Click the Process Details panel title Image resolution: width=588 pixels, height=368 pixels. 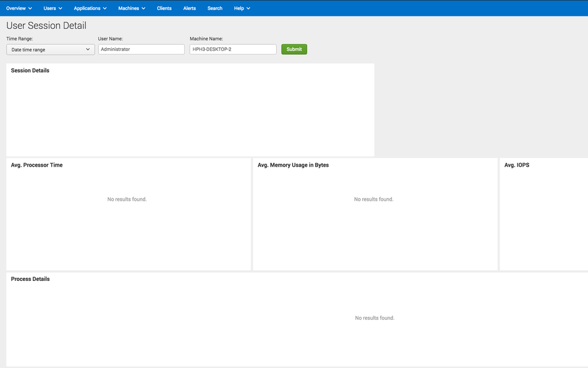[30, 279]
